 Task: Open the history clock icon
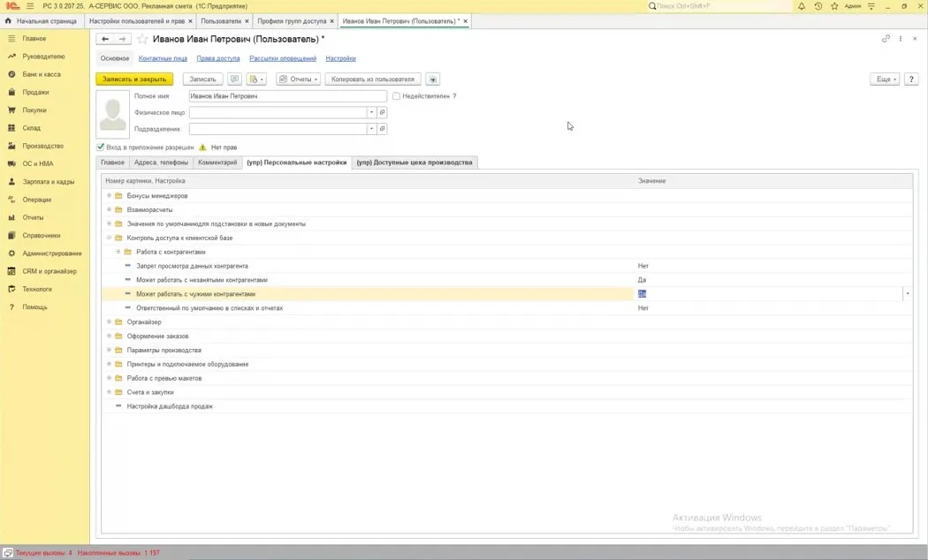pyautogui.click(x=818, y=6)
